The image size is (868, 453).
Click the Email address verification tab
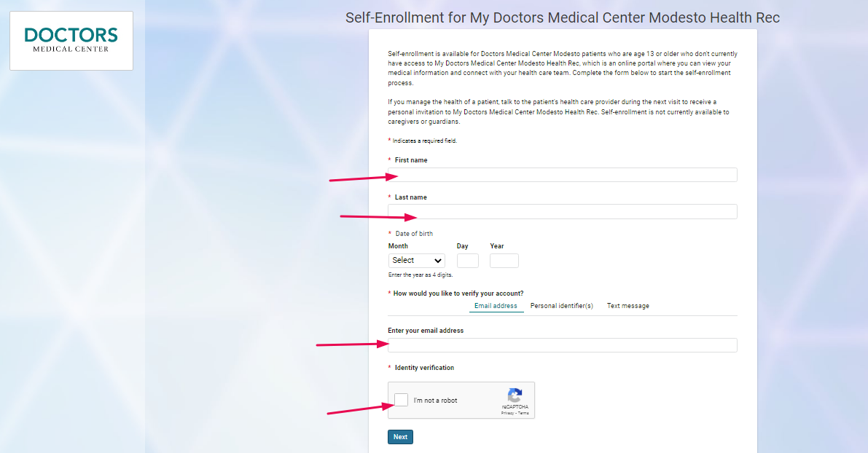coord(496,305)
